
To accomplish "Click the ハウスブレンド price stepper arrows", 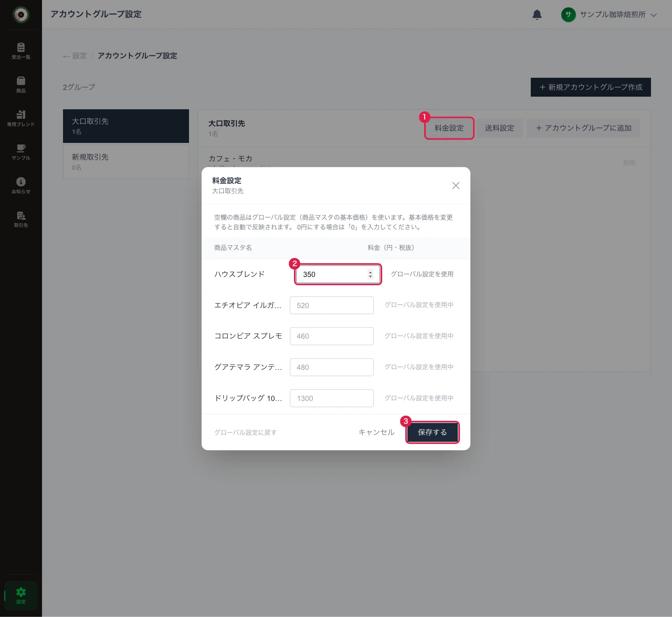I will coord(370,274).
